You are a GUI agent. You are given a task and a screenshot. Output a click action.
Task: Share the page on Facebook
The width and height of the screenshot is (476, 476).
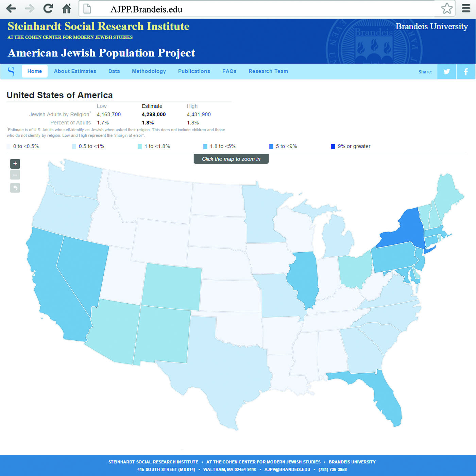(466, 72)
